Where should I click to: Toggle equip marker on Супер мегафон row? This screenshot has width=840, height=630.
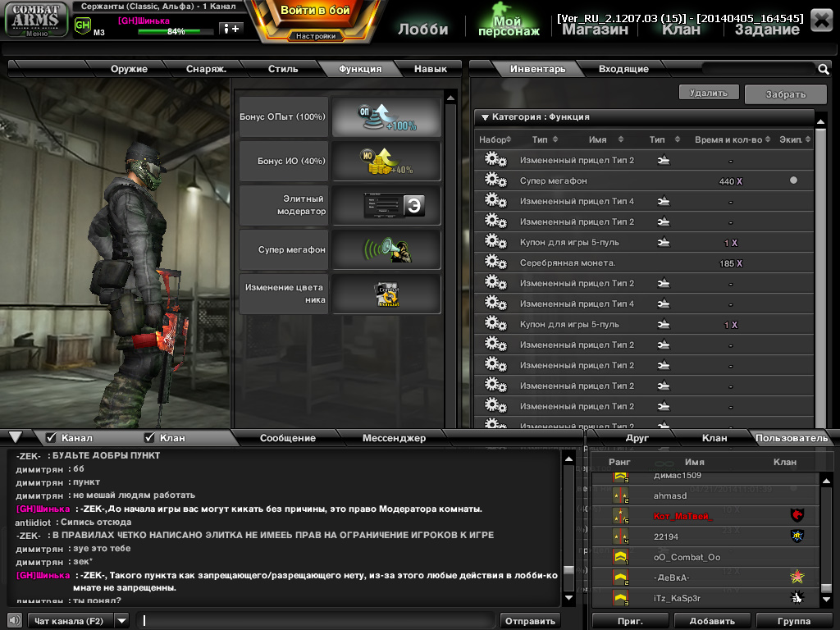tap(793, 180)
